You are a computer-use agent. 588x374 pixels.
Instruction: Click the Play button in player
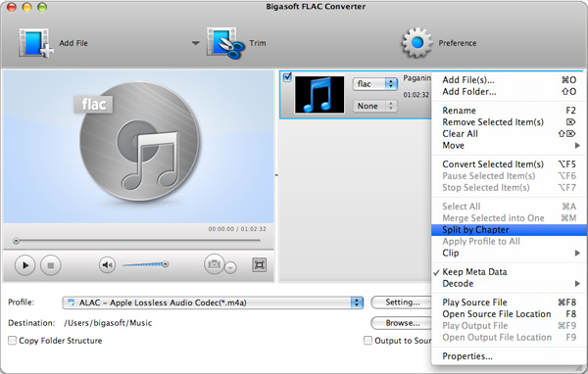(x=24, y=265)
